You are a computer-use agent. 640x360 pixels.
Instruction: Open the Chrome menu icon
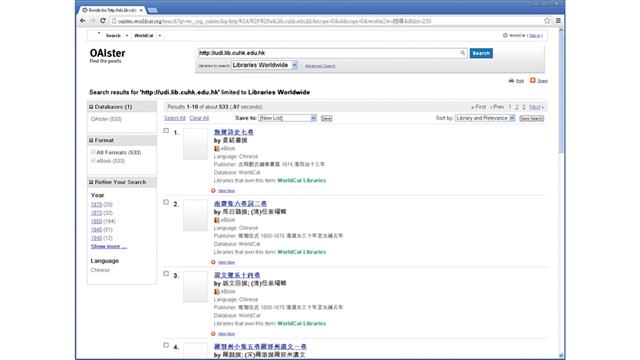click(x=558, y=20)
